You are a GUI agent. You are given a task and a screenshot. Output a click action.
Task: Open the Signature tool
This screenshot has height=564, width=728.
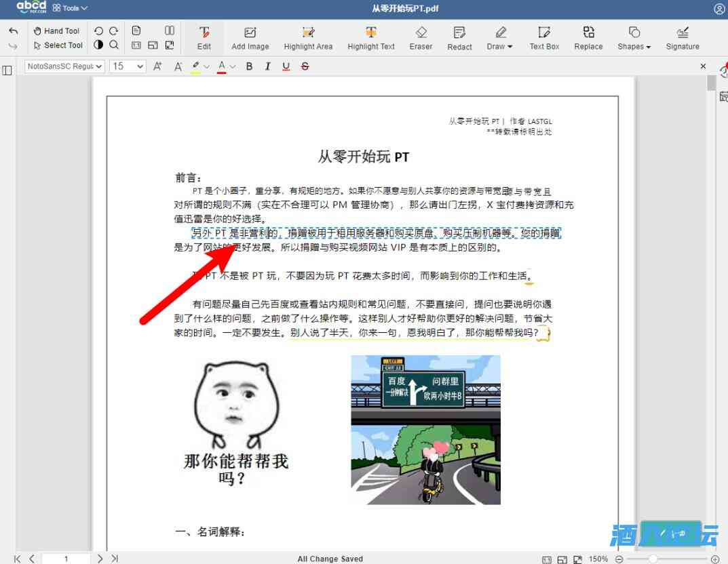[x=683, y=37]
